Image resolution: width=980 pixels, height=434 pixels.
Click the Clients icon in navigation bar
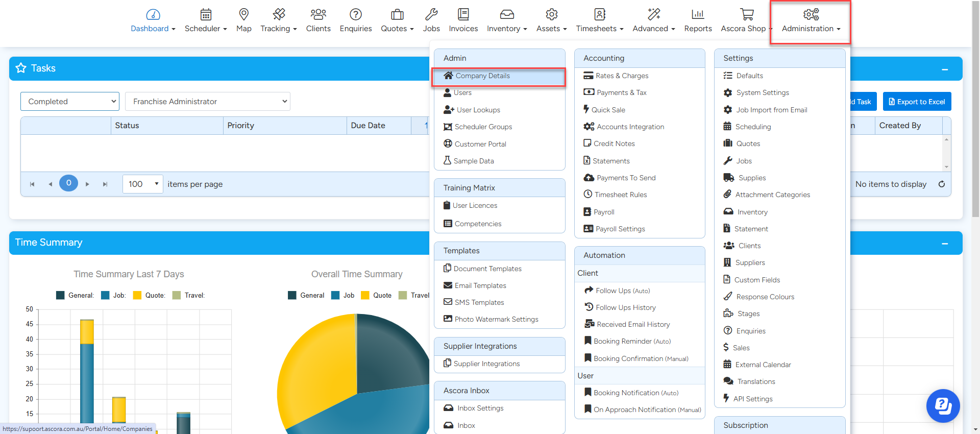click(318, 14)
